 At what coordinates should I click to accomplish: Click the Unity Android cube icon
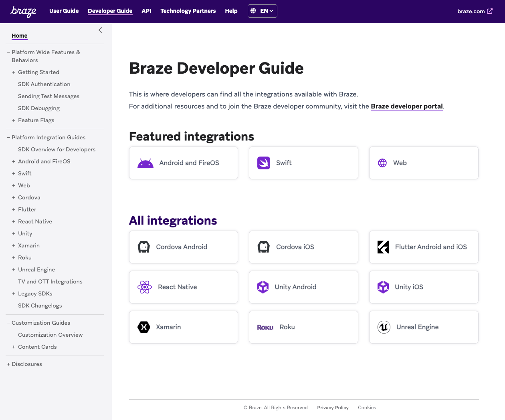[263, 287]
